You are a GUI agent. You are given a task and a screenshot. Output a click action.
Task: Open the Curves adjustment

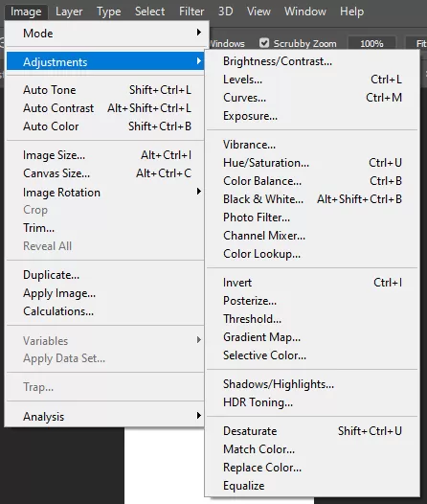tap(312, 98)
